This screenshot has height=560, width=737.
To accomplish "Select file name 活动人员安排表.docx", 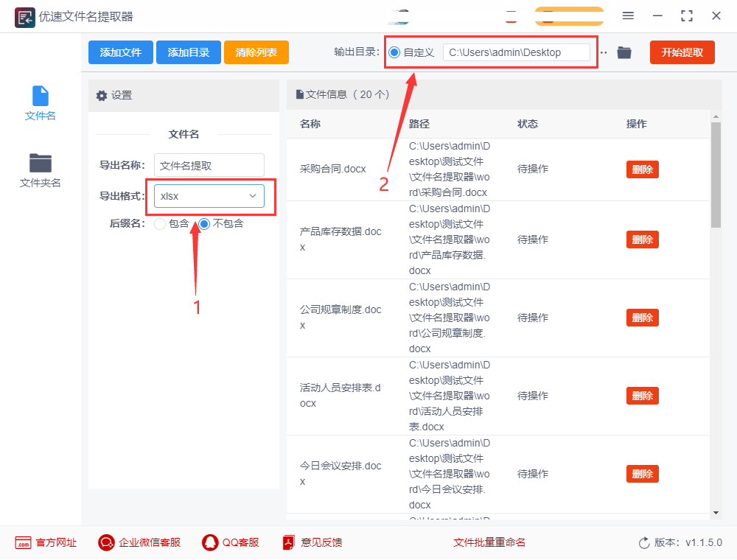I will pos(340,395).
